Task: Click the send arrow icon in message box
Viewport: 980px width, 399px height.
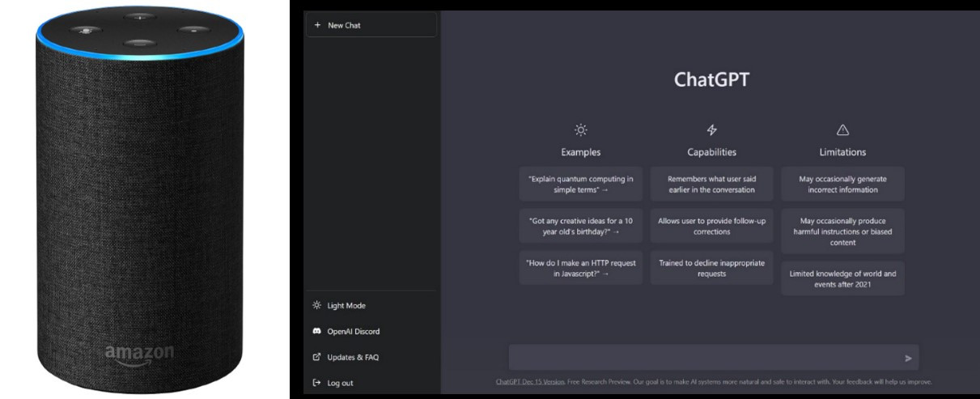Action: 908,358
